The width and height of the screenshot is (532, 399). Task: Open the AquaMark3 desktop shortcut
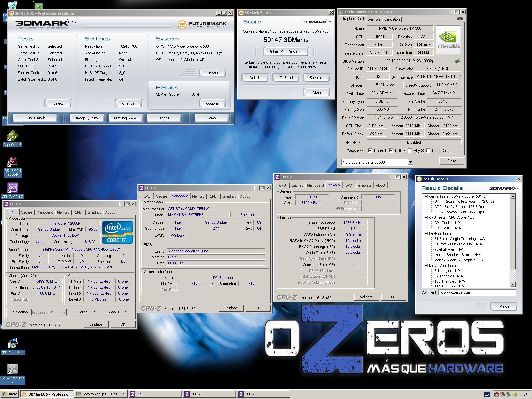(x=12, y=138)
